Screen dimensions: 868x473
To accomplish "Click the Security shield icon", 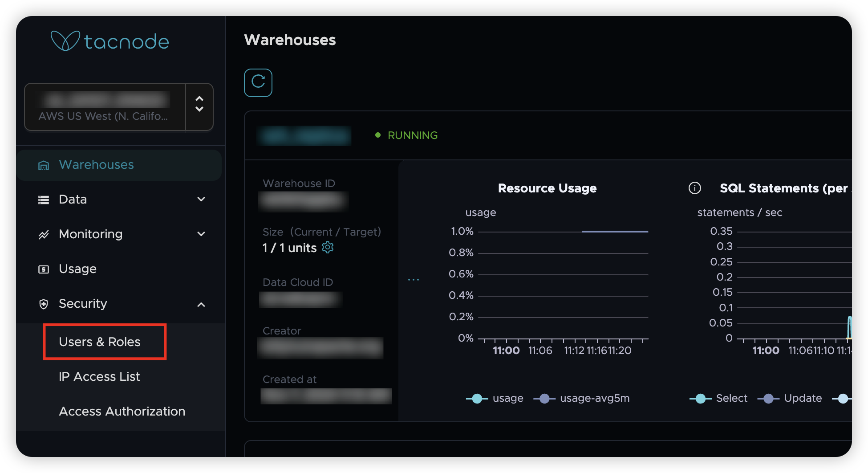I will 44,304.
